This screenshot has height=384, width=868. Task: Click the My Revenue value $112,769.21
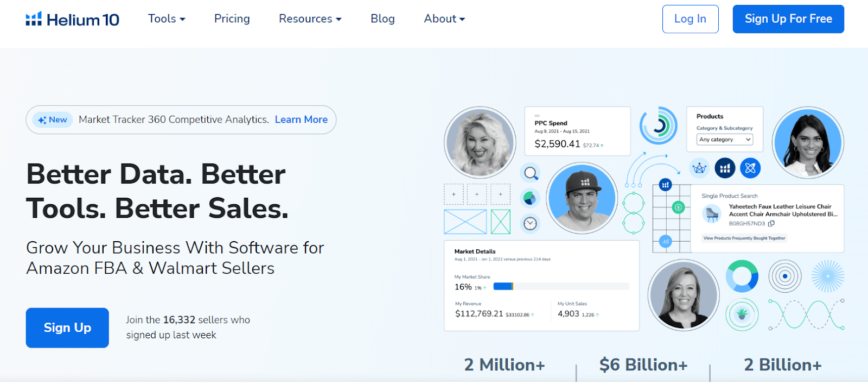coord(479,314)
